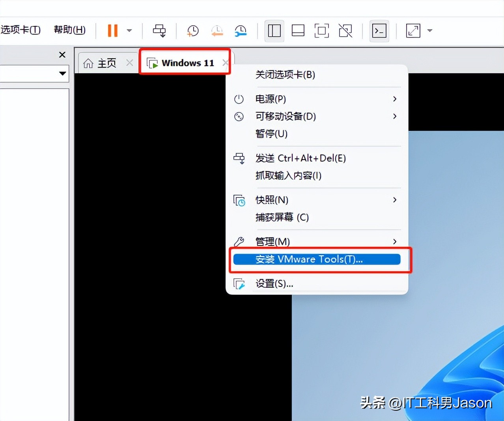Select 安装 VMware Tools(T)... menu entry
This screenshot has width=504, height=421.
317,259
